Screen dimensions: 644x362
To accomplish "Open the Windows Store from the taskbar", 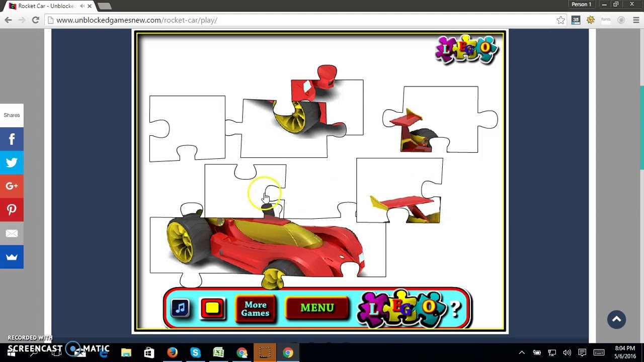I will point(149,353).
